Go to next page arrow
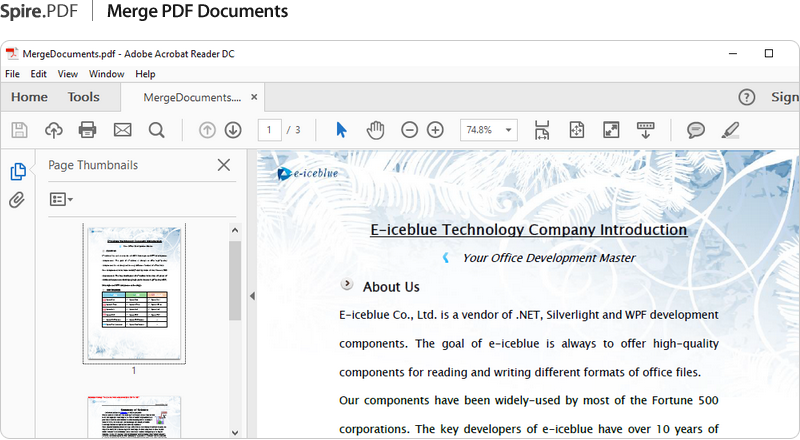 pos(233,130)
